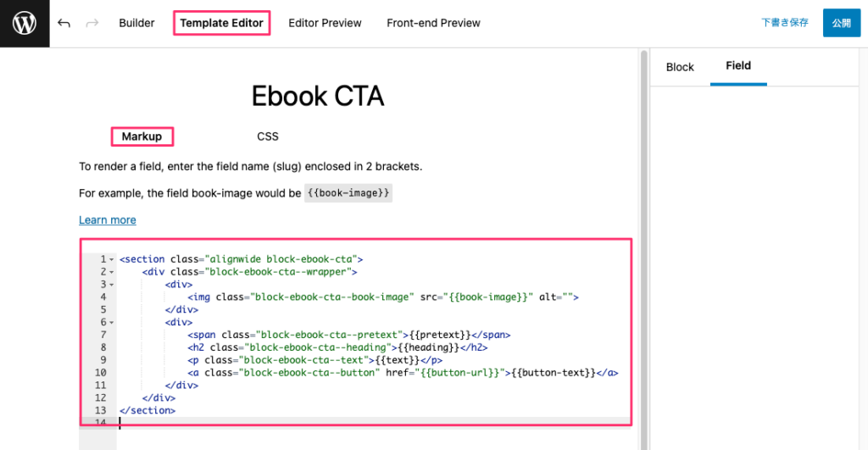Switch to the Builder tab
868x450 pixels.
[x=136, y=23]
